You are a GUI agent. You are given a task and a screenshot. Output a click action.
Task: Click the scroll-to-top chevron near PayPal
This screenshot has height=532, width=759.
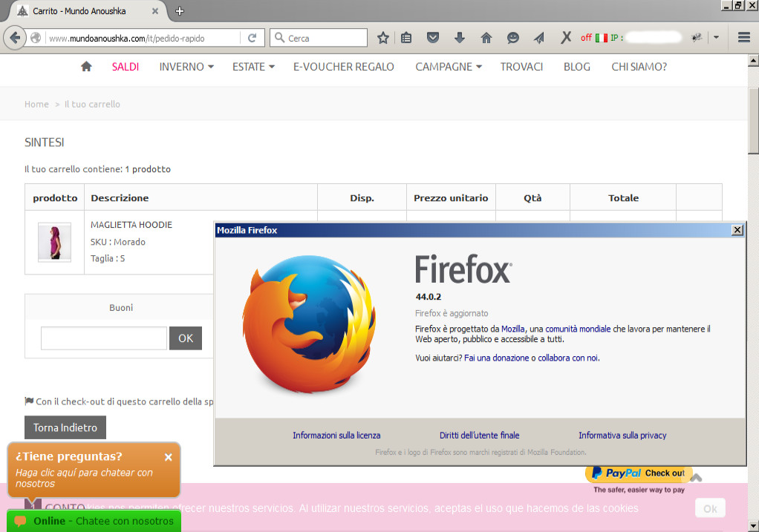coord(696,478)
